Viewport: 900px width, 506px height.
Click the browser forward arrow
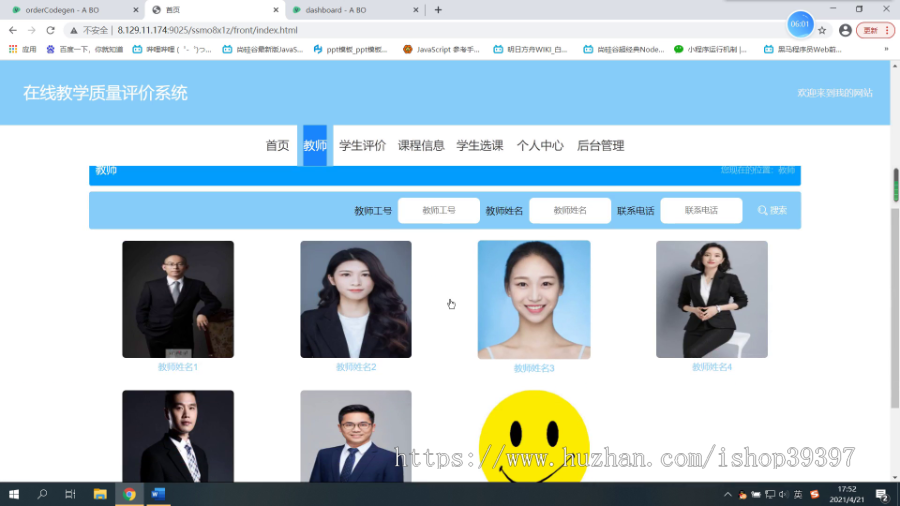[x=32, y=30]
